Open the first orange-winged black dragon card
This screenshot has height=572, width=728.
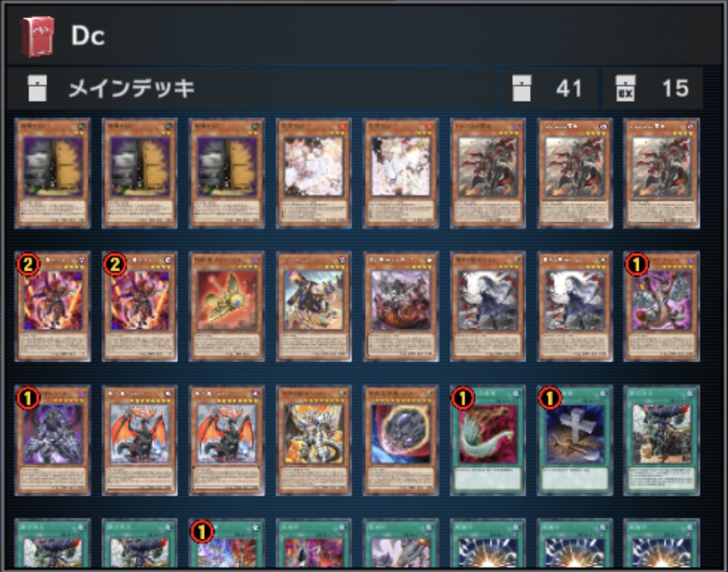pos(139,440)
